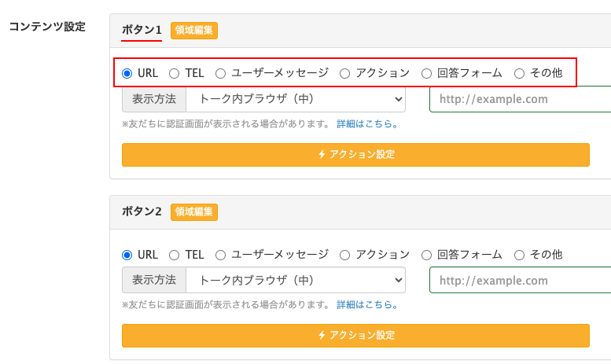Choose ユーザーメッセージ option in ボタン1
The image size is (611, 364).
pos(220,73)
